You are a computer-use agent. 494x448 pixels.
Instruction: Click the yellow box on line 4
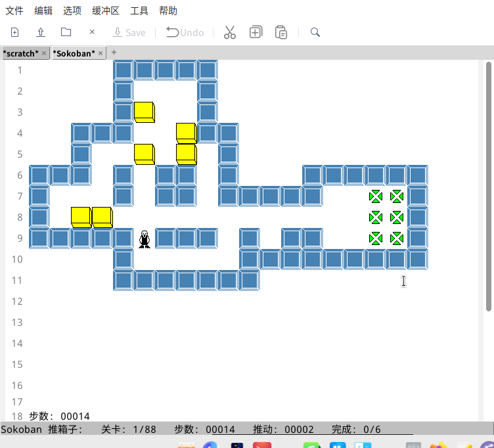coord(187,133)
